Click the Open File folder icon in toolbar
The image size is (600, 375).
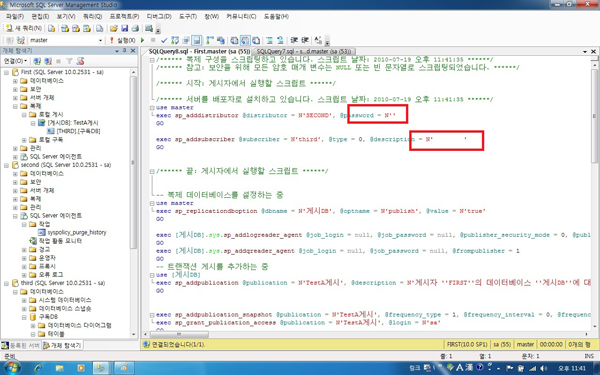(114, 28)
